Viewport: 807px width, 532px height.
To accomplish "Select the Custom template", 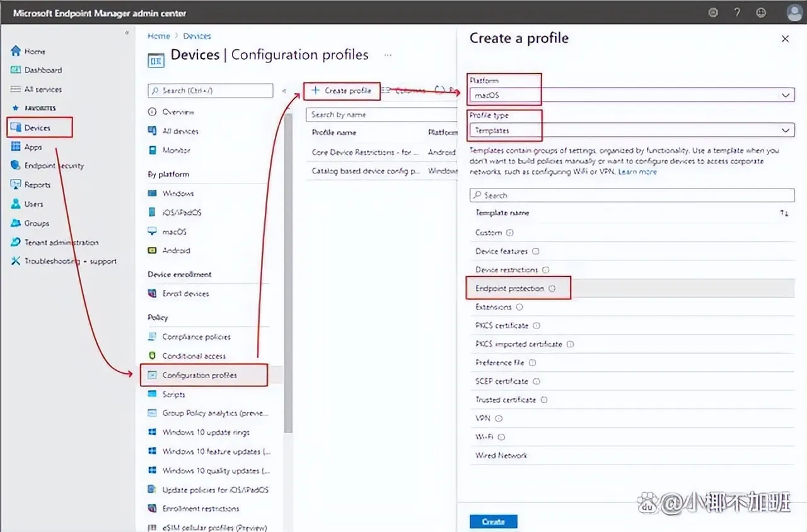I will click(x=632, y=233).
